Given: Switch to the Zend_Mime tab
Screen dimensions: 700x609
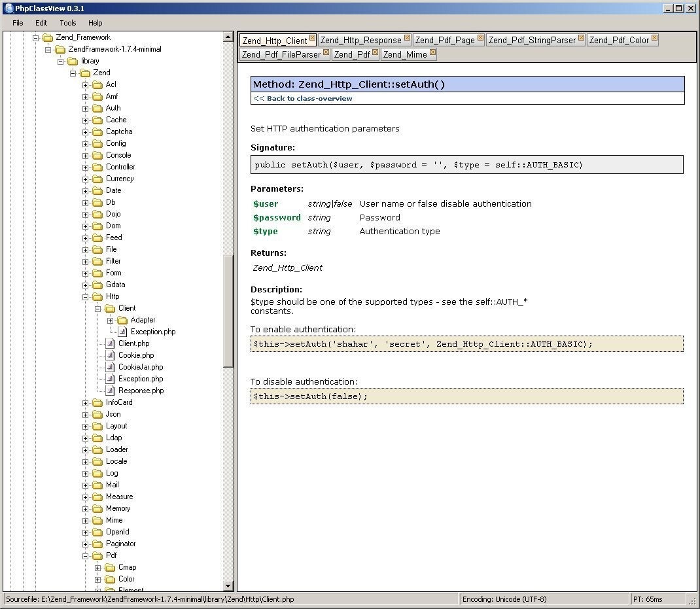Looking at the screenshot, I should (x=404, y=55).
